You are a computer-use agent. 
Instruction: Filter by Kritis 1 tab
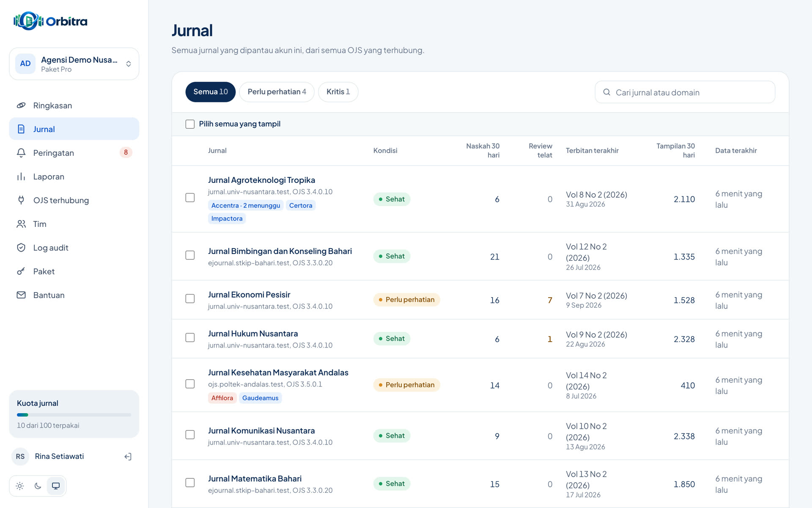[338, 92]
